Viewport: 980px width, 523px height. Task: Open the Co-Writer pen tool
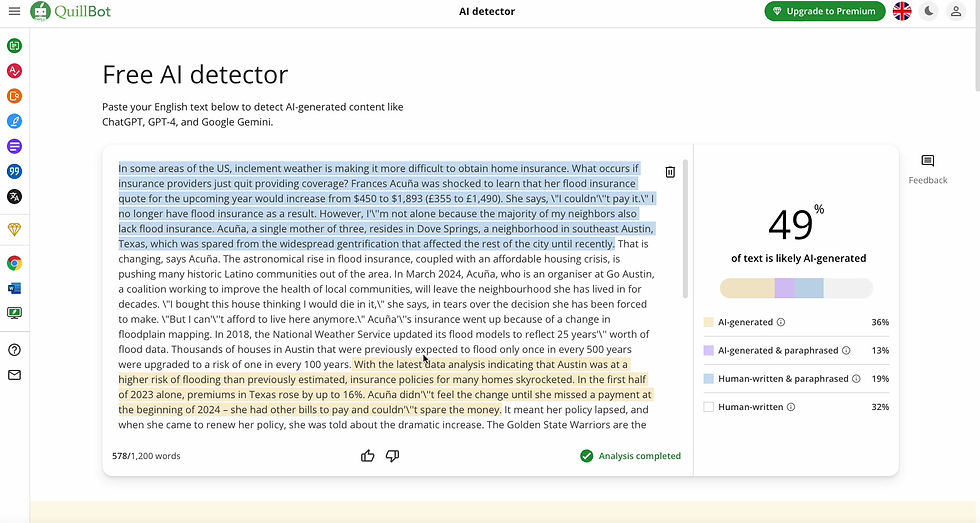[14, 121]
